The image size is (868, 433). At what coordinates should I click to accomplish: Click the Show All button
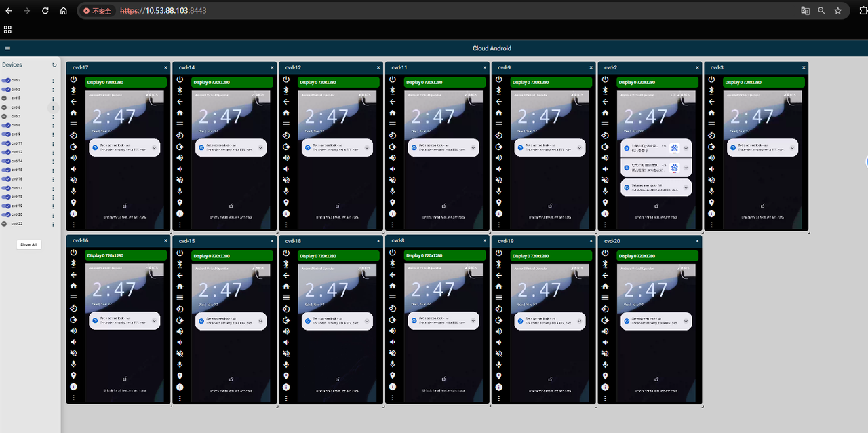tap(29, 244)
